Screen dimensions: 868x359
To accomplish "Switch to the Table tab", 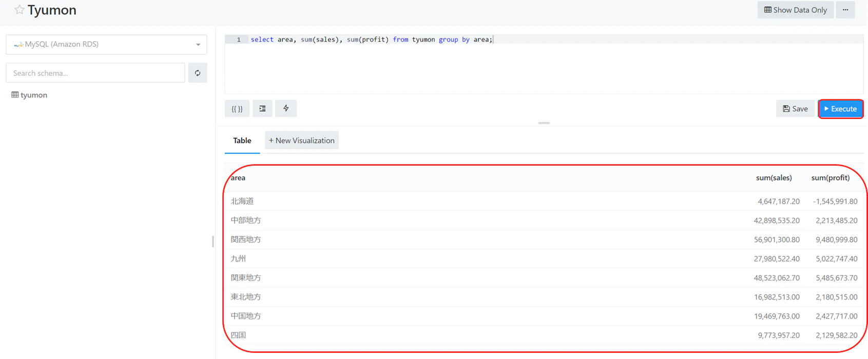I will pyautogui.click(x=242, y=141).
